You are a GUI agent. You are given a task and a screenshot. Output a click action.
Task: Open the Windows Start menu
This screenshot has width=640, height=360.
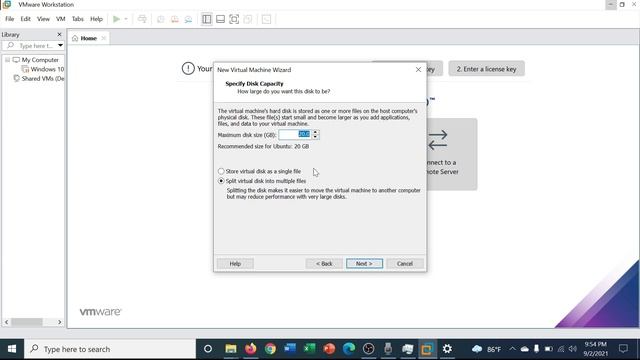12,349
